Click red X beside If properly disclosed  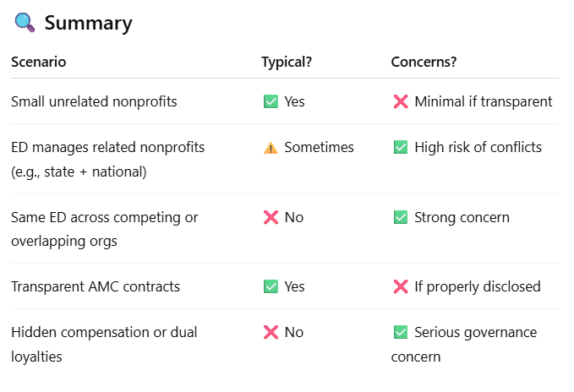[x=401, y=286]
